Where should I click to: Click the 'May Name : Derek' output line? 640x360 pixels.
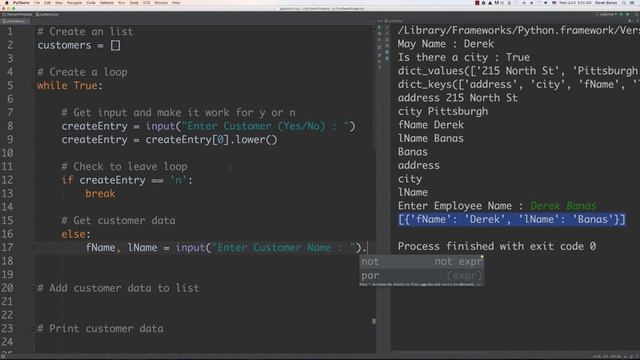click(x=446, y=44)
